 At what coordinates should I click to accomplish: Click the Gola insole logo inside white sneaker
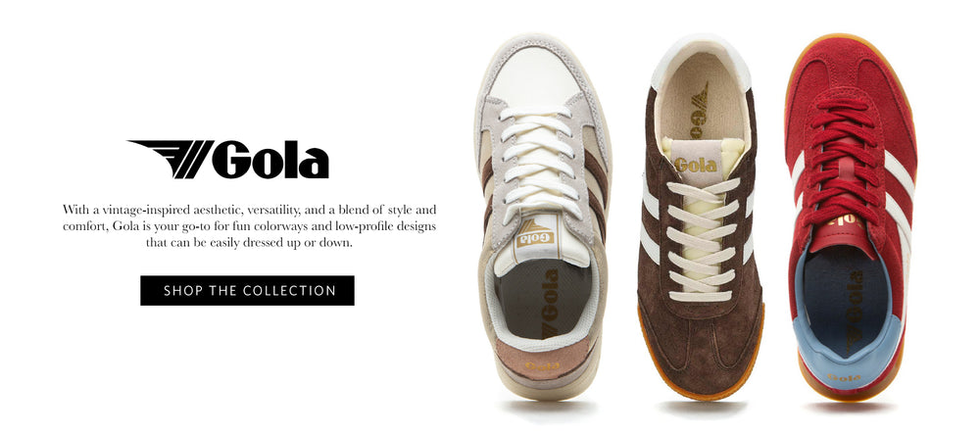point(551,301)
